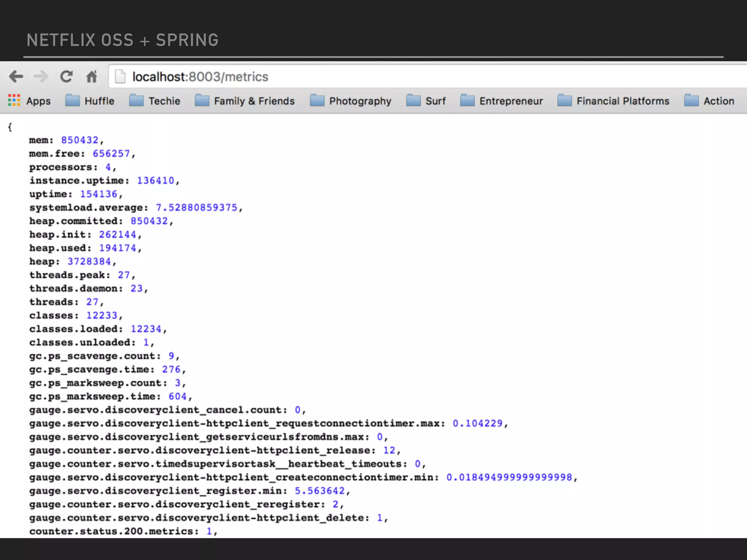This screenshot has width=747, height=560.
Task: Open the Apps grid shortcut
Action: (30, 101)
